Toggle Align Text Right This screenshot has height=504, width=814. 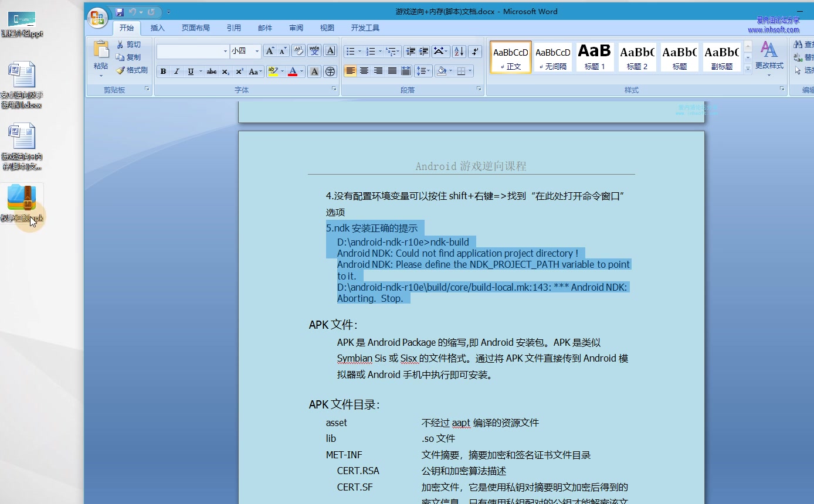tap(378, 71)
